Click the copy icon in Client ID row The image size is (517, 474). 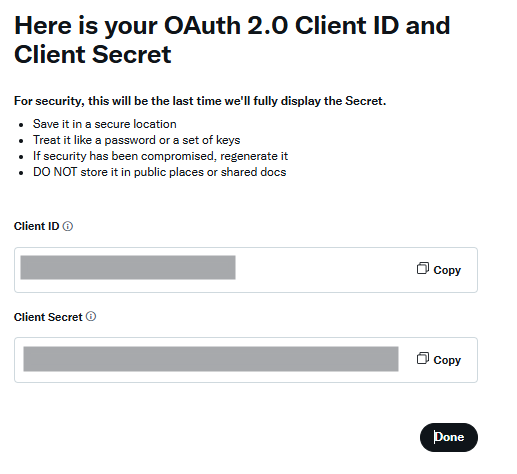423,268
